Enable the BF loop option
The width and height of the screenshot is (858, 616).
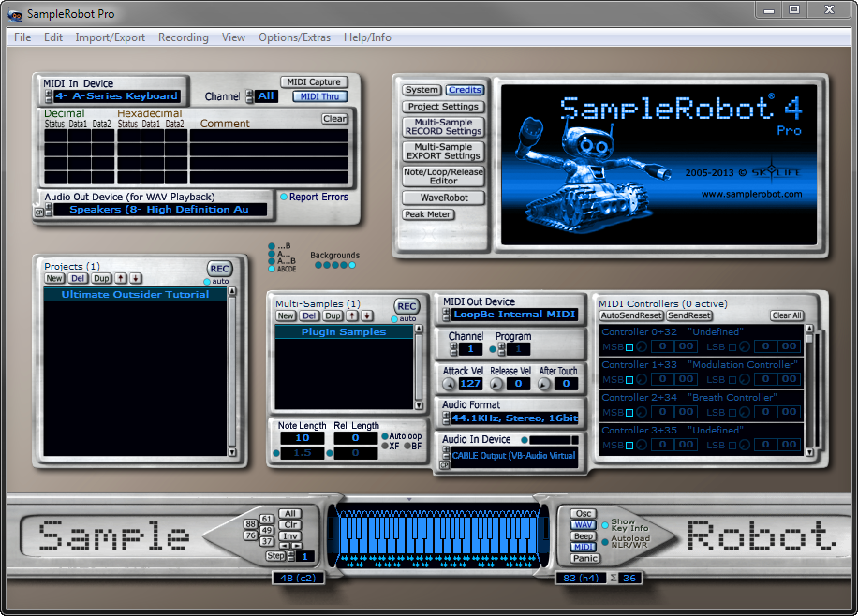coord(407,446)
